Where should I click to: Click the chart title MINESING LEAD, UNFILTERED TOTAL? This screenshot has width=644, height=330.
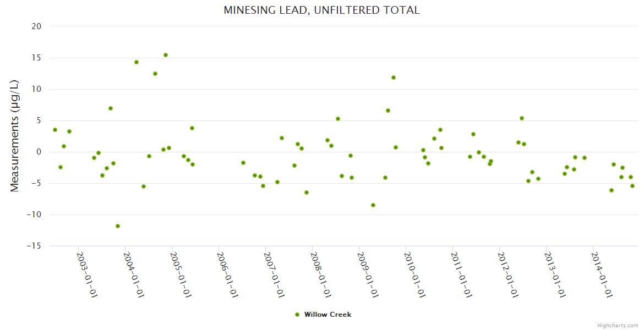tap(321, 10)
